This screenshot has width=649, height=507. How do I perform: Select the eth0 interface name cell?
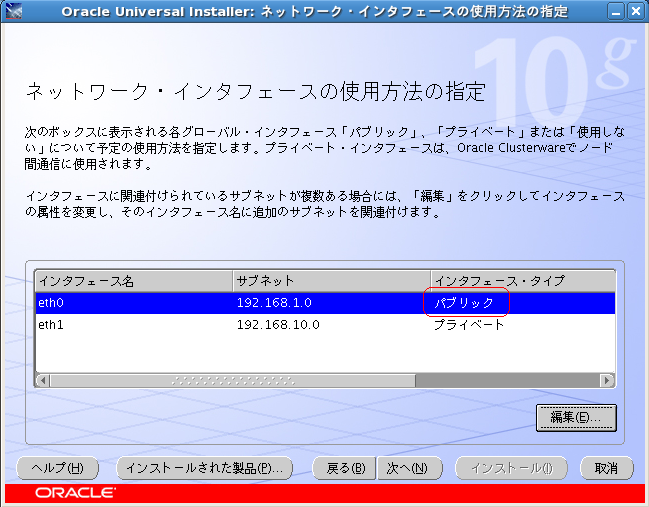click(134, 303)
